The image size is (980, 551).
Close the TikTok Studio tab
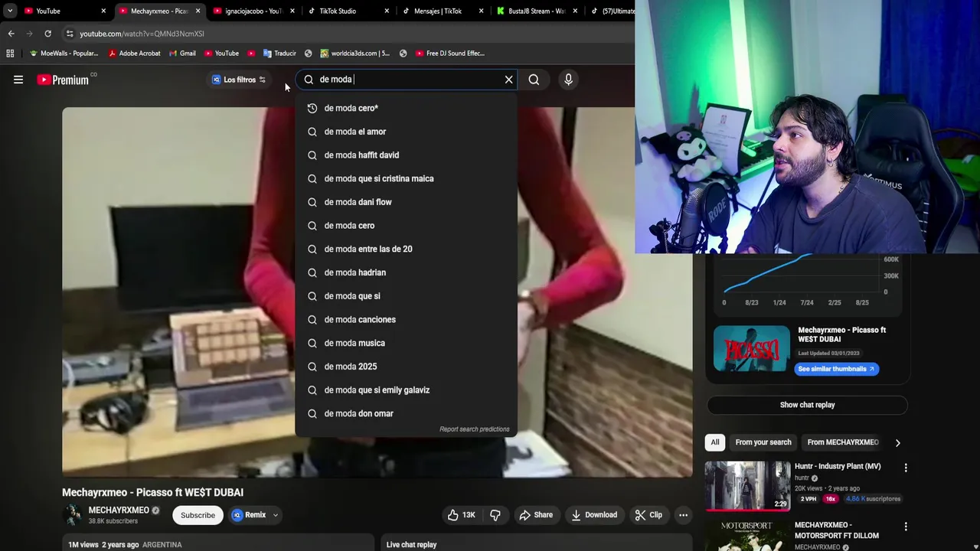(387, 11)
